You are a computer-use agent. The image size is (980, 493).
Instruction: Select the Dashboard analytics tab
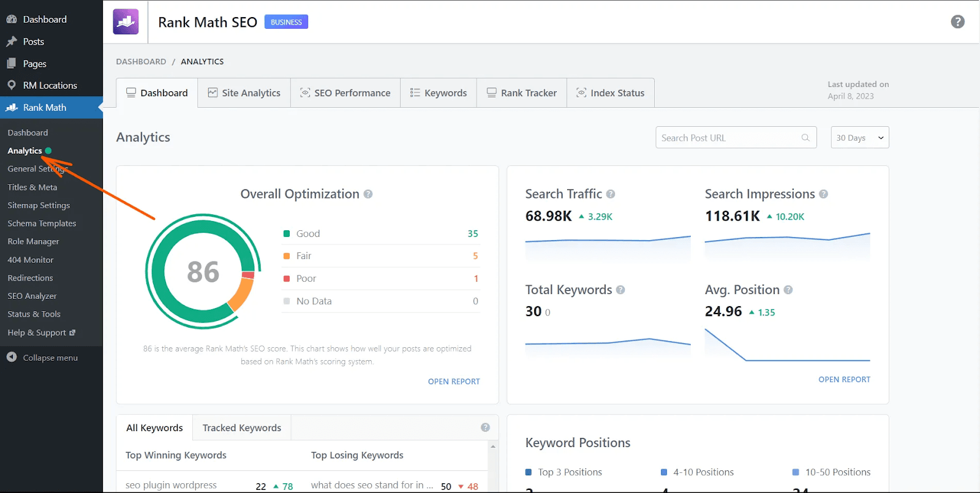157,92
